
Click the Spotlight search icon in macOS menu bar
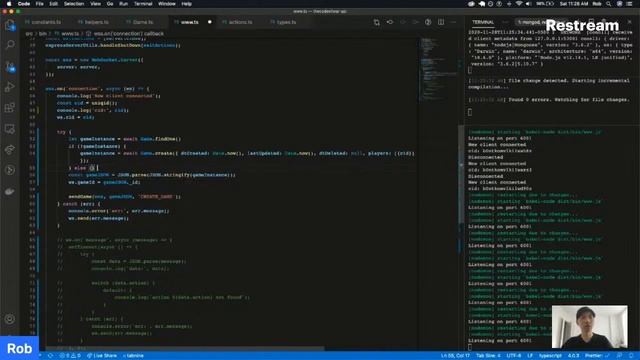pyautogui.click(x=609, y=4)
